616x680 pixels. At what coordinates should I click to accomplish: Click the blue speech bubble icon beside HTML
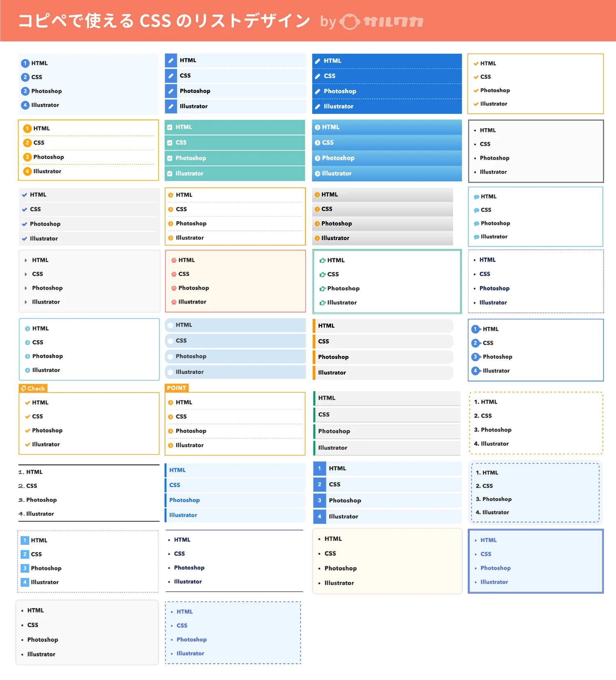(476, 197)
